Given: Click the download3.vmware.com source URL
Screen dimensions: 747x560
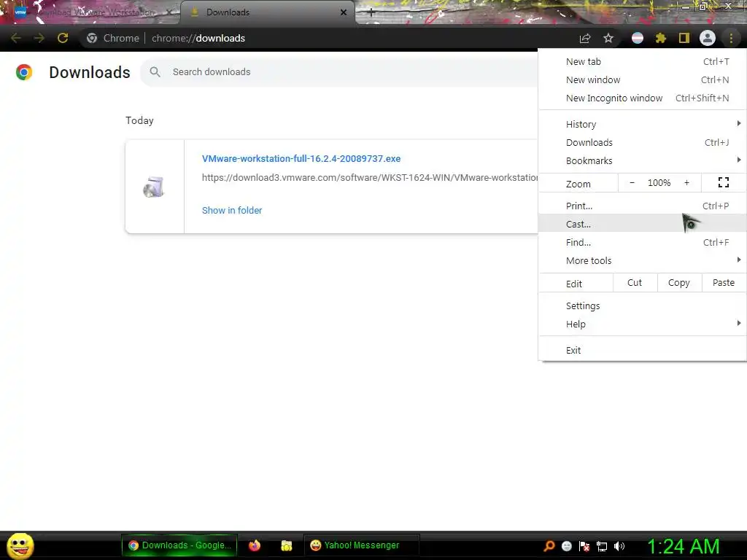Looking at the screenshot, I should tap(370, 178).
